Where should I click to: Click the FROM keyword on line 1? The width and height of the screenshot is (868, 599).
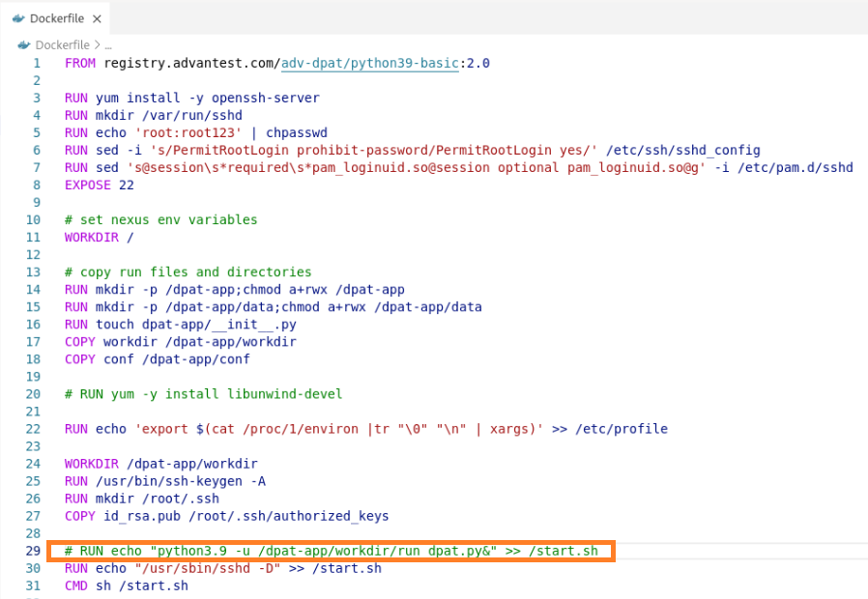tap(80, 63)
